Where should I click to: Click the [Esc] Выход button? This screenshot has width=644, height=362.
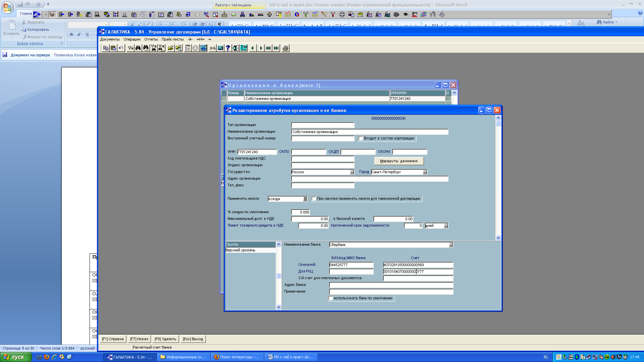[x=193, y=339]
